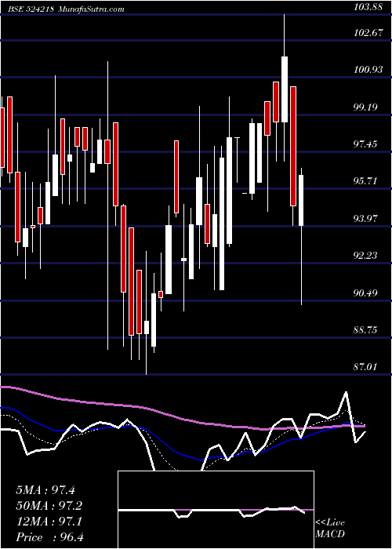Click the MunafaSutra.com text

pos(91,9)
